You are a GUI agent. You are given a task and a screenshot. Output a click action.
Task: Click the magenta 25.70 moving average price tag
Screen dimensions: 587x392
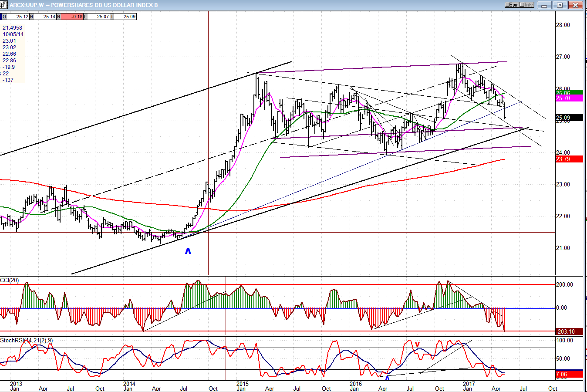569,98
